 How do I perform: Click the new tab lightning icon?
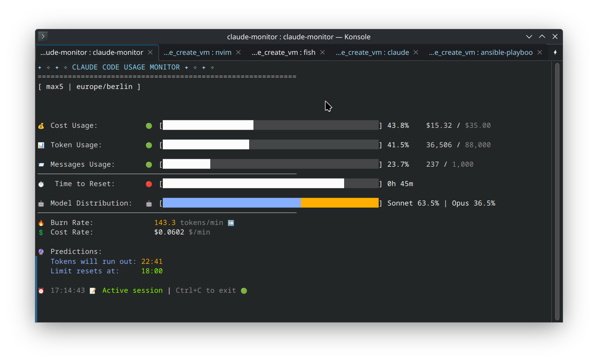(x=555, y=52)
